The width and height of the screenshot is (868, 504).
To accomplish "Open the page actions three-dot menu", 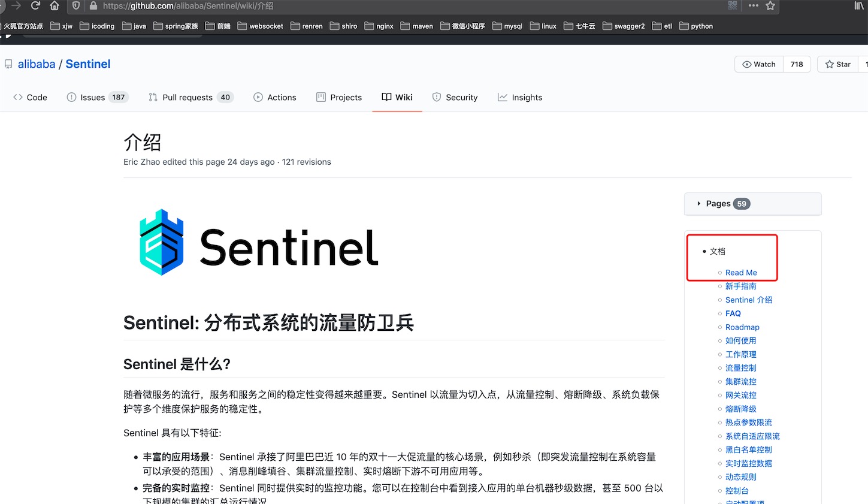I will click(753, 6).
